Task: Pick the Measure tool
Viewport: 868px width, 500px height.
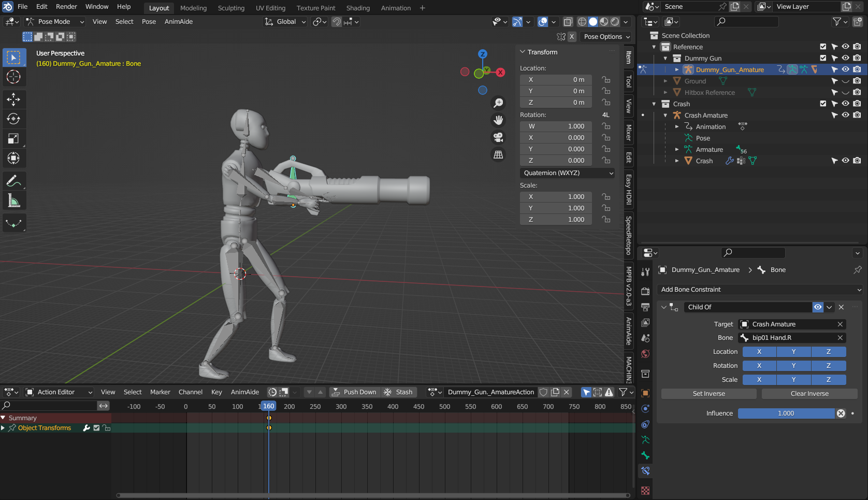Action: click(x=13, y=201)
